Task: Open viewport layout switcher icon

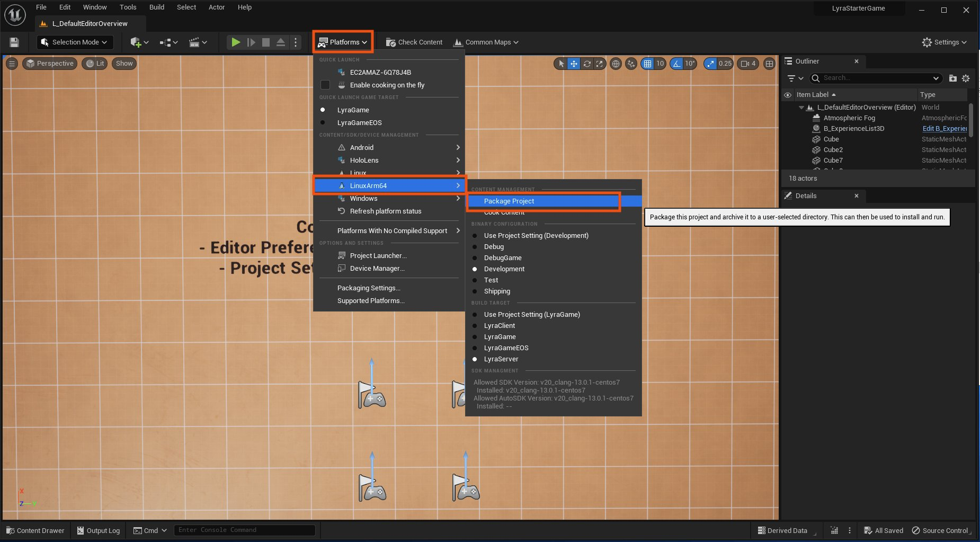Action: coord(769,64)
